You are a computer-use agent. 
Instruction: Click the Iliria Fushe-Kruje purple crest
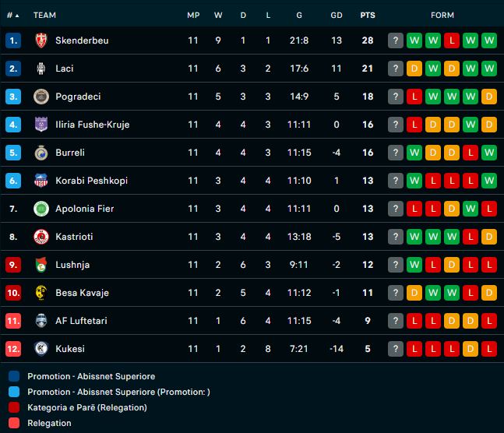pos(41,125)
